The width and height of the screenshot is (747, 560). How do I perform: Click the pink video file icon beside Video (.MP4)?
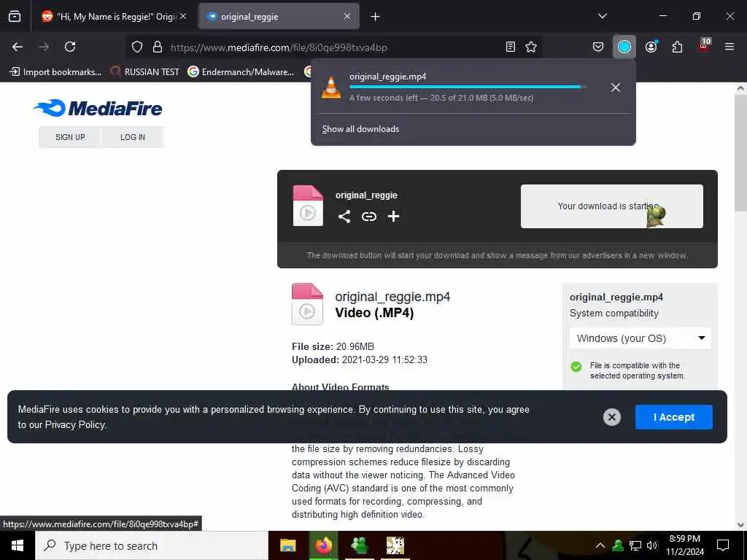click(x=307, y=304)
